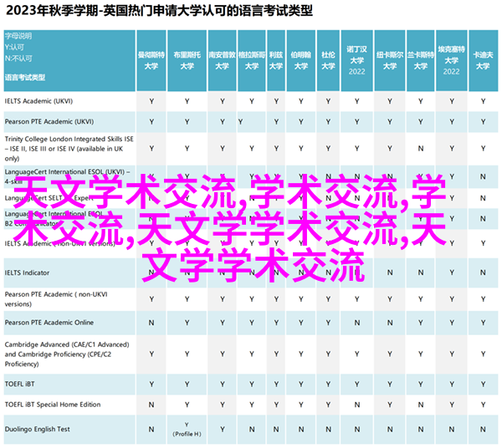Screen dimensions: 502x448
Task: Click Pearson PTE Online N under 诺丁汉大学
Action: [357, 323]
